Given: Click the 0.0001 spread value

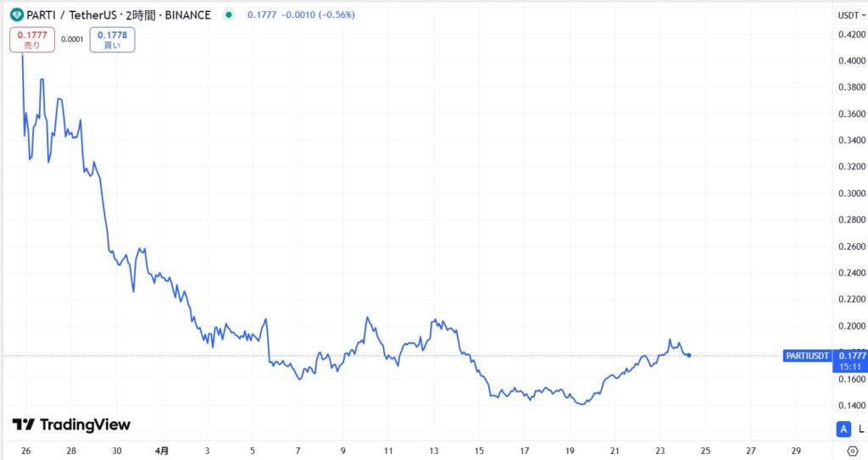Looking at the screenshot, I should coord(72,39).
